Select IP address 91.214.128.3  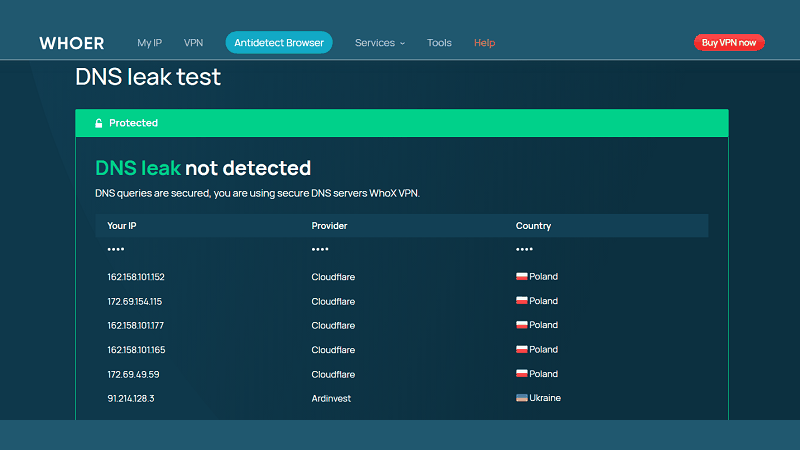coord(131,398)
